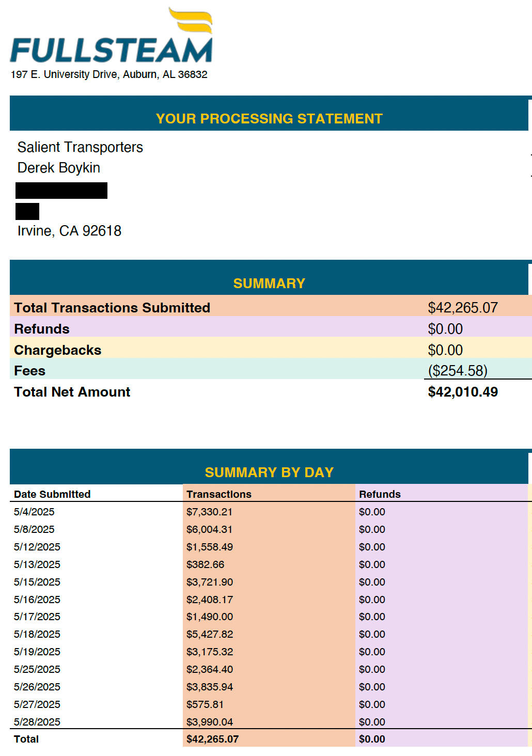Select the 5/28/2025 date entry

[x=37, y=722]
